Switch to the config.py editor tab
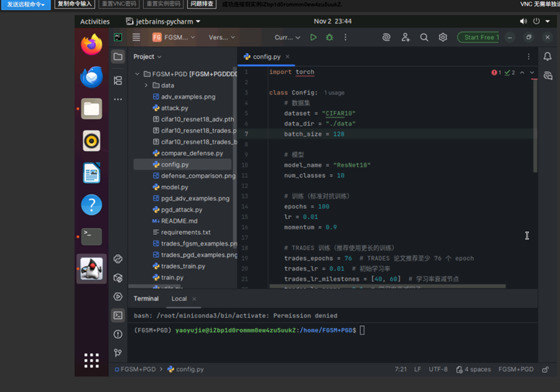The height and width of the screenshot is (392, 560). click(266, 57)
